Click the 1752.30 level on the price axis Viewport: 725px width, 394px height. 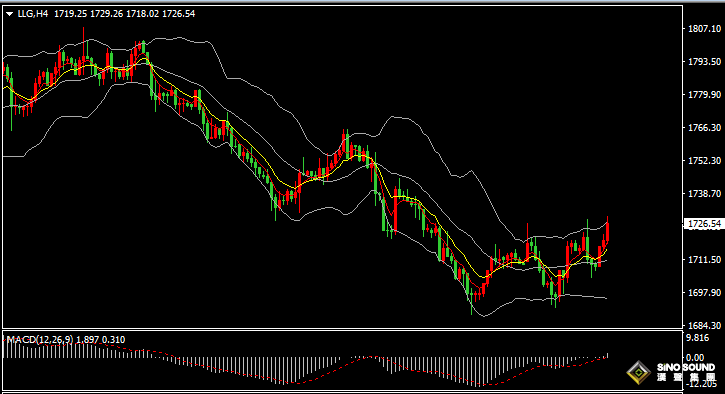[x=705, y=160]
